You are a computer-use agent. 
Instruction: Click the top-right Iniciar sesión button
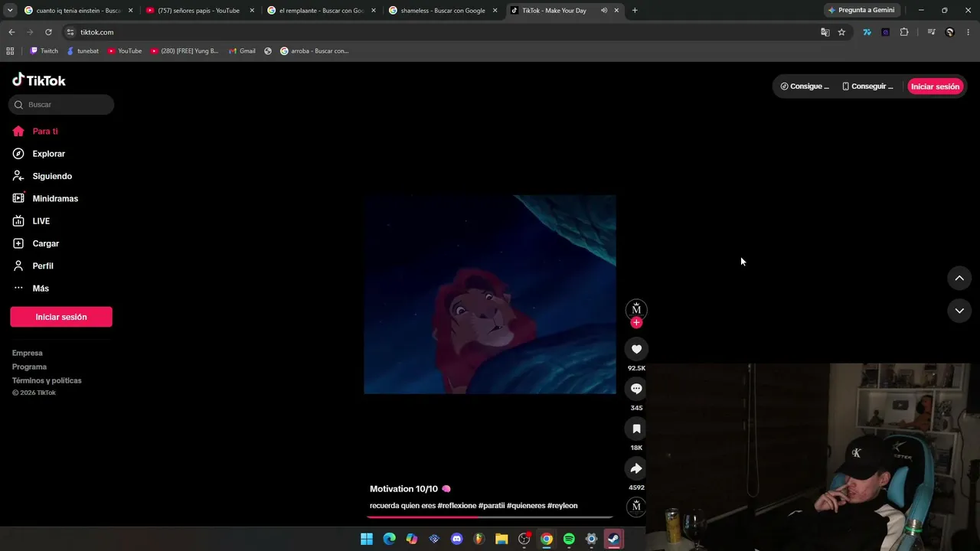935,86
